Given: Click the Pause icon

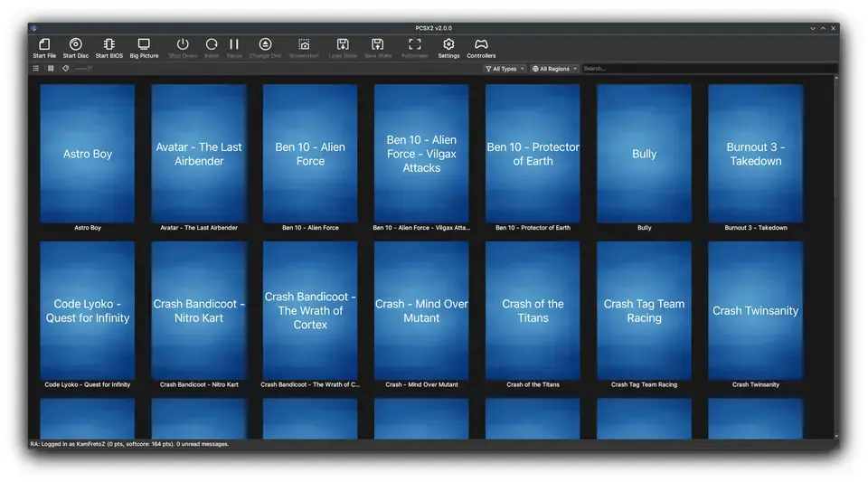Looking at the screenshot, I should pyautogui.click(x=234, y=44).
